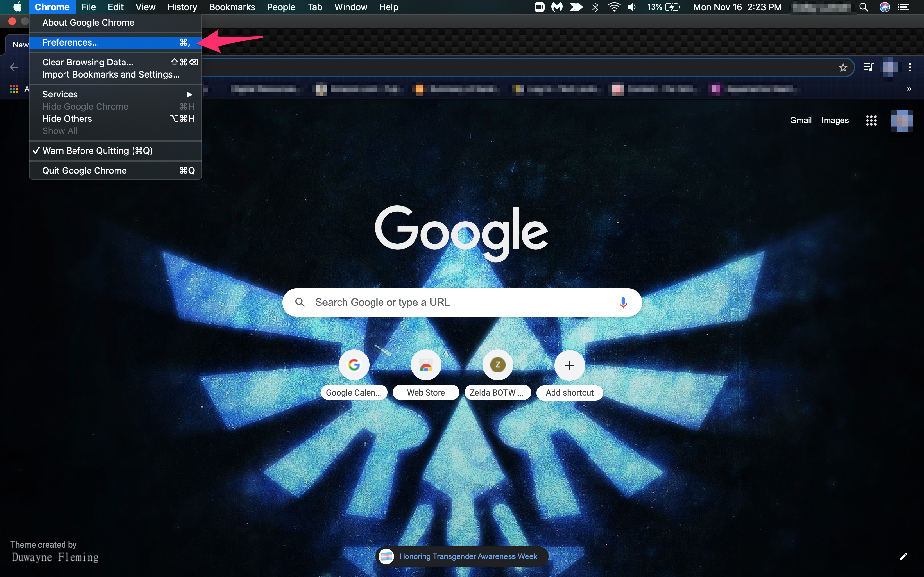
Task: Click the Add shortcut button
Action: 569,365
